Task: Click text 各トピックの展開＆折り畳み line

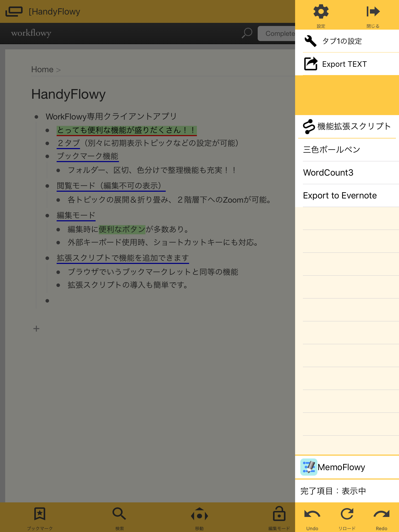Action: pos(170,200)
